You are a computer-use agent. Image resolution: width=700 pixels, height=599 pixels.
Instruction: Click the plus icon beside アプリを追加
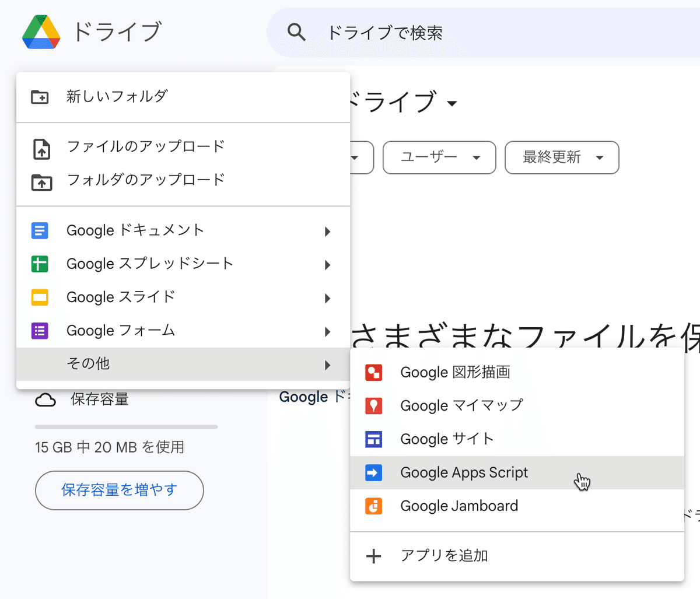[373, 556]
